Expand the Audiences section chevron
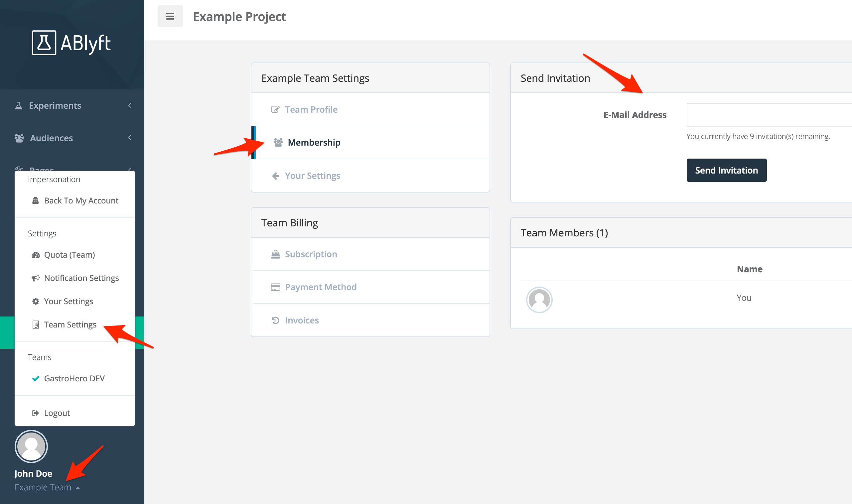This screenshot has height=504, width=852. pos(131,137)
